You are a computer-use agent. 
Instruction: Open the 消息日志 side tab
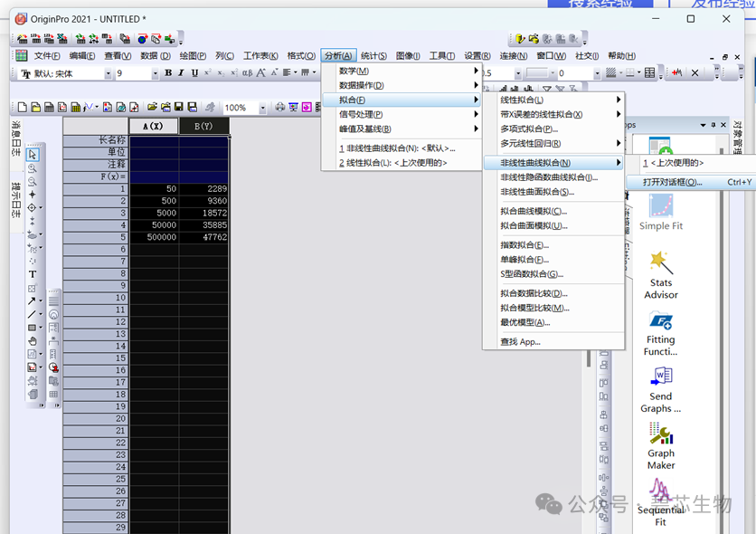(16, 139)
